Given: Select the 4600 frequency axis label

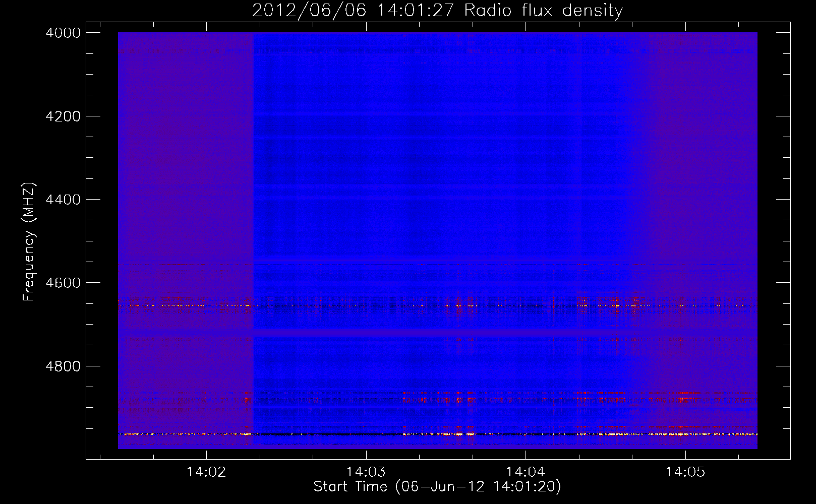Looking at the screenshot, I should coord(63,283).
